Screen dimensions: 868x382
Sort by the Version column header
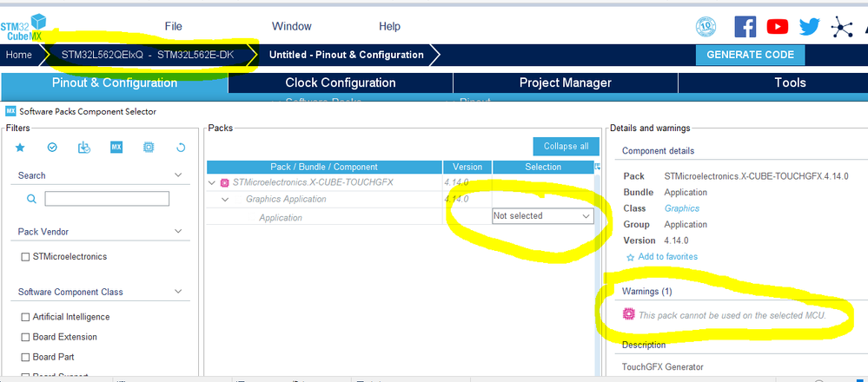tap(467, 167)
